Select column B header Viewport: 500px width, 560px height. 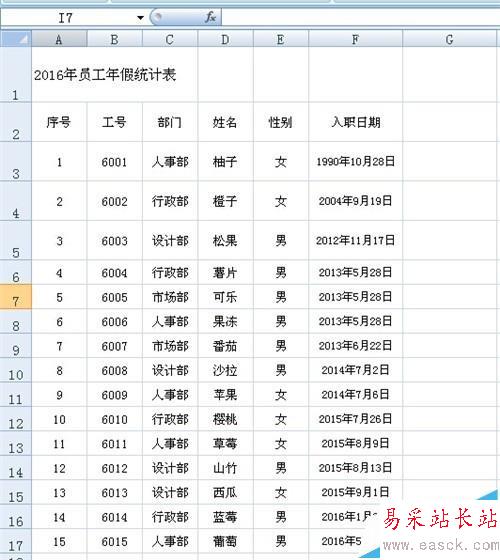click(x=114, y=39)
